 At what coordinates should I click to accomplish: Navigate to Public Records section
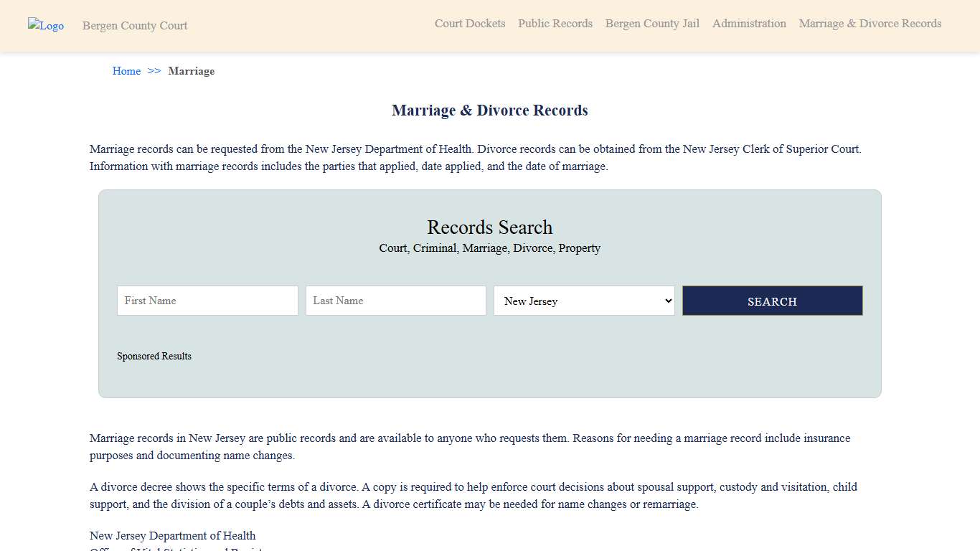click(555, 24)
